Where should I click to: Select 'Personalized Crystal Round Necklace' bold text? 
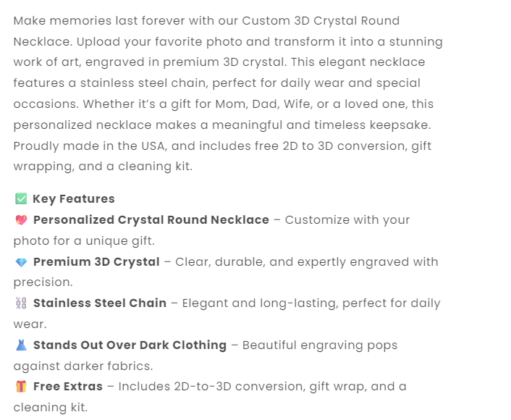point(151,220)
